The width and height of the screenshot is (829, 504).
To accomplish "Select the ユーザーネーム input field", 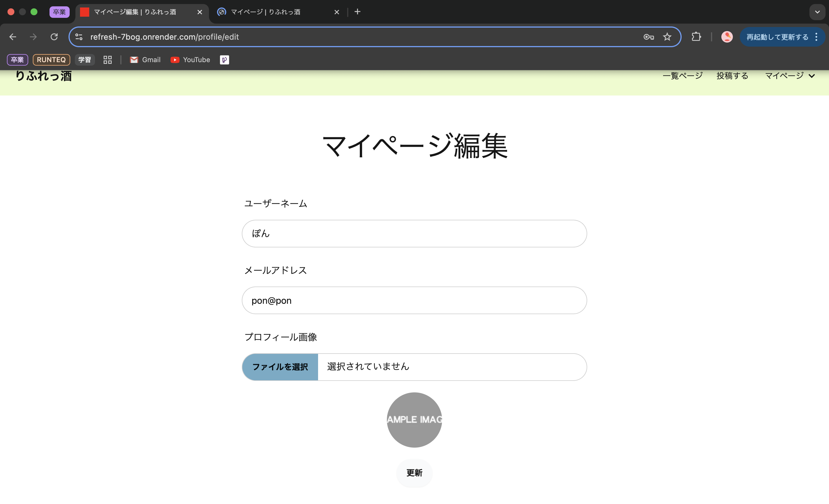I will [x=414, y=233].
